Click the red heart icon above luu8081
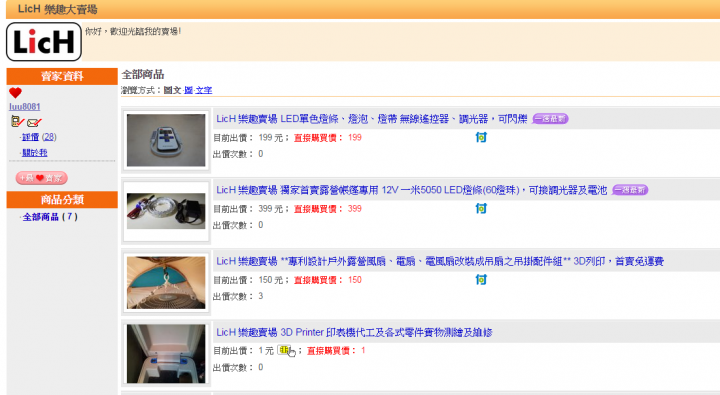The height and width of the screenshot is (395, 720). tap(15, 93)
